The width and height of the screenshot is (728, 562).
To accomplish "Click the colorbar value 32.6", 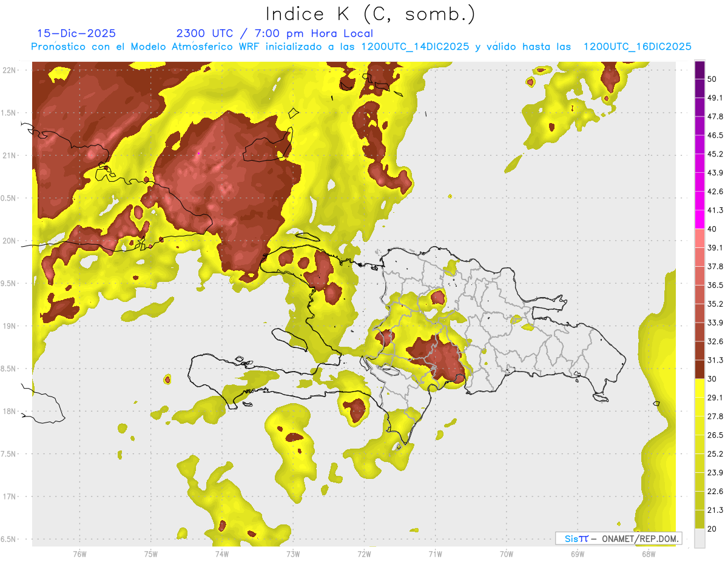I will point(716,341).
